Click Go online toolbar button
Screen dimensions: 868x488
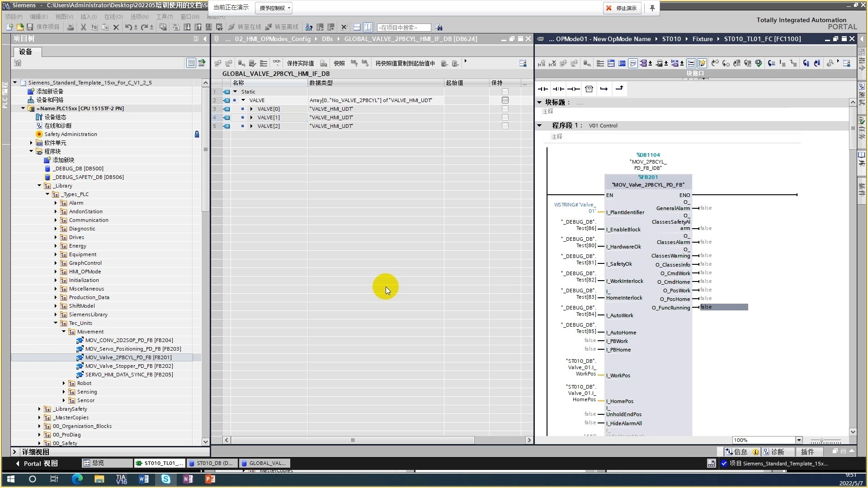[245, 27]
